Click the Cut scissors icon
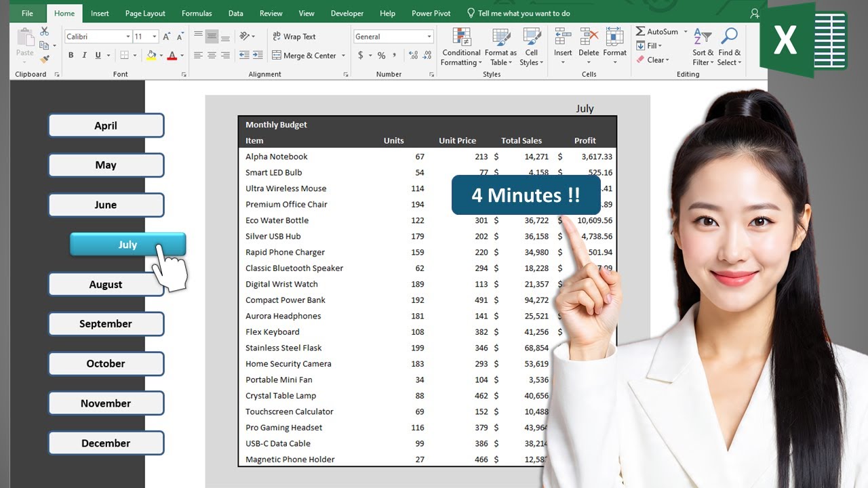 coord(45,32)
